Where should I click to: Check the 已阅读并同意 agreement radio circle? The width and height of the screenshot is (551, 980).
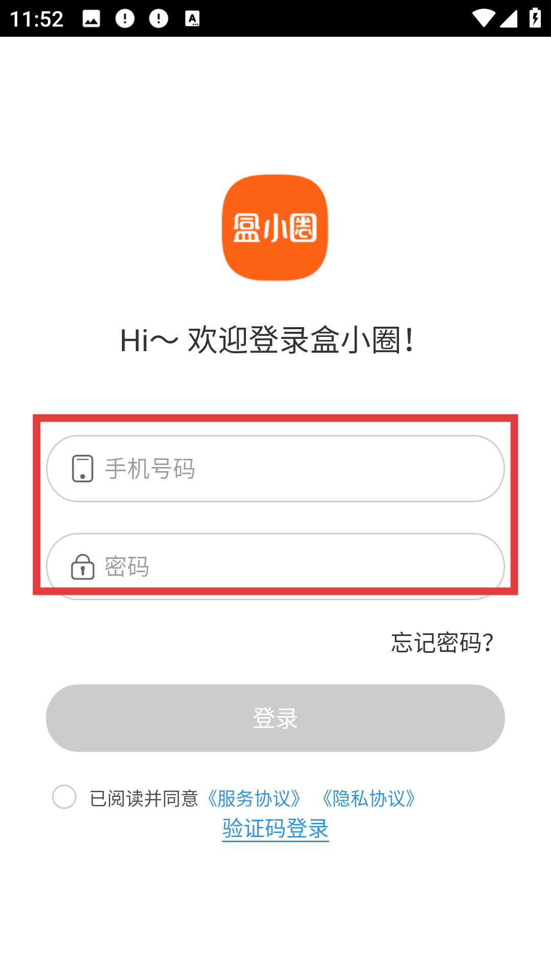click(x=64, y=797)
